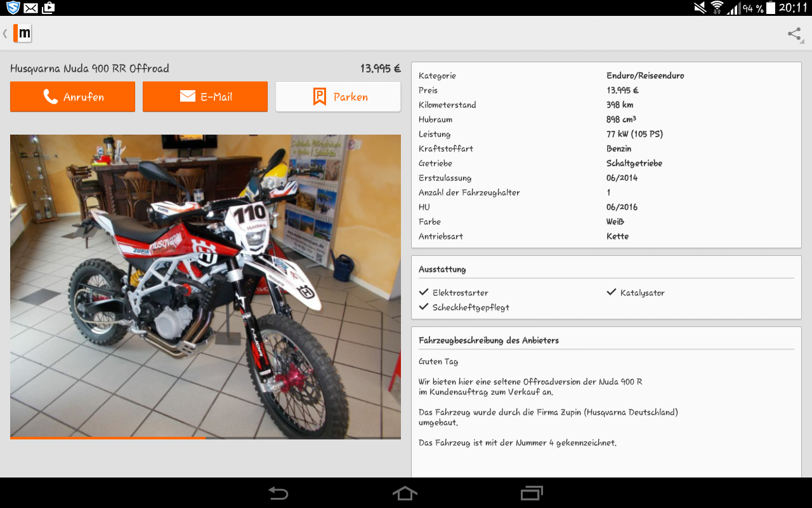
Task: Tap the parking bookmark icon on Parken
Action: click(319, 97)
